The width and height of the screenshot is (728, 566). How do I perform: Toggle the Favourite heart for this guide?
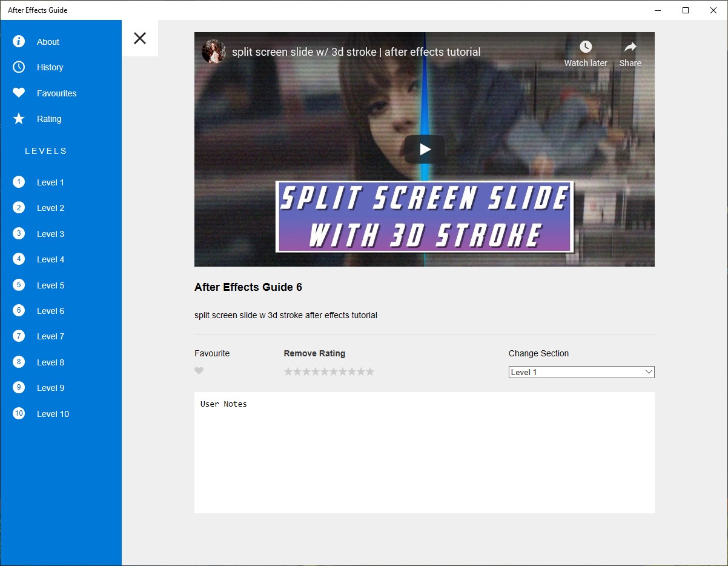coord(199,371)
